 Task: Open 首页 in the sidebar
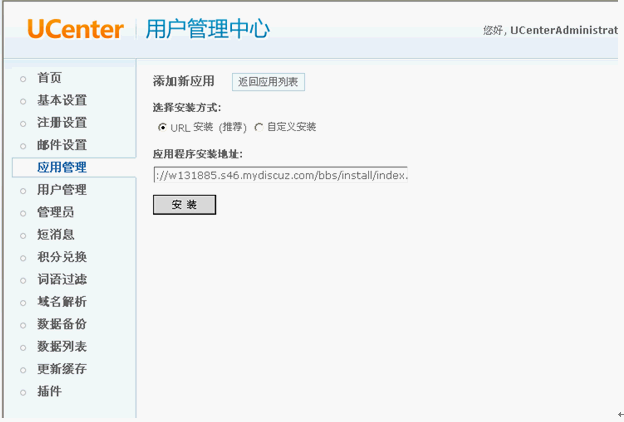point(49,78)
